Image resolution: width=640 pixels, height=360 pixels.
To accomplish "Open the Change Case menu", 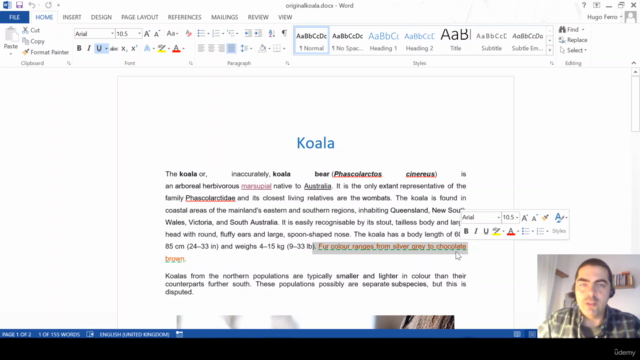I will click(172, 34).
